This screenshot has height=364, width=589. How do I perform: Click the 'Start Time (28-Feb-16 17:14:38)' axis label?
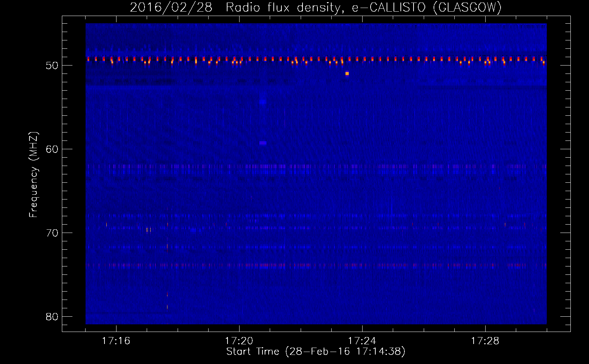pyautogui.click(x=316, y=352)
